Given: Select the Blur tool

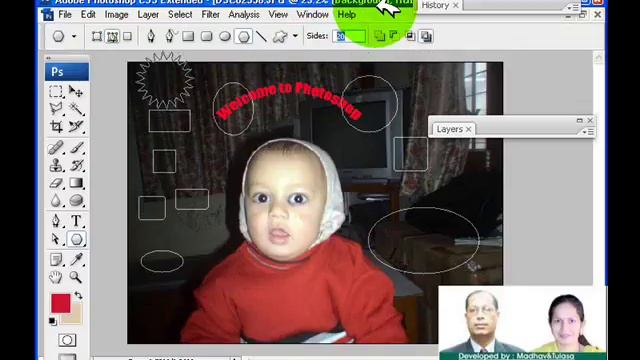Looking at the screenshot, I should 56,200.
